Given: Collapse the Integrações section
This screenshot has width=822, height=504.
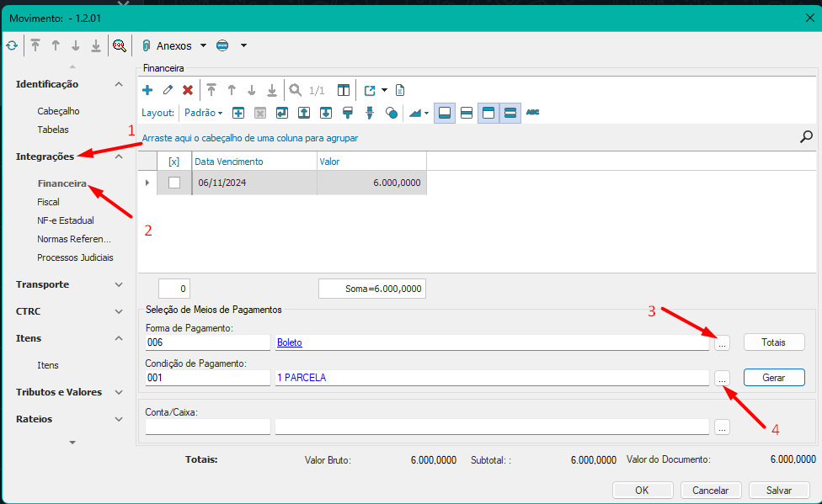Looking at the screenshot, I should [x=119, y=157].
